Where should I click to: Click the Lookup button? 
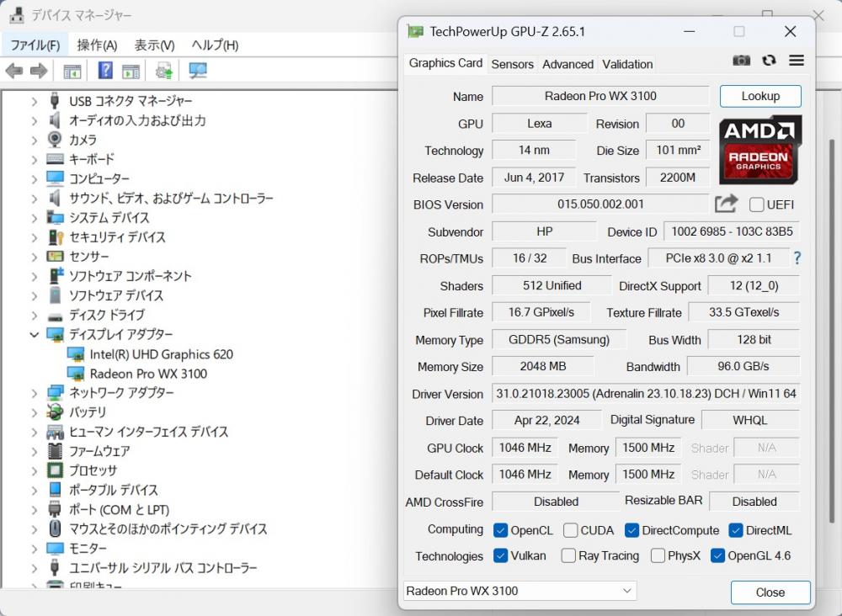[x=760, y=96]
